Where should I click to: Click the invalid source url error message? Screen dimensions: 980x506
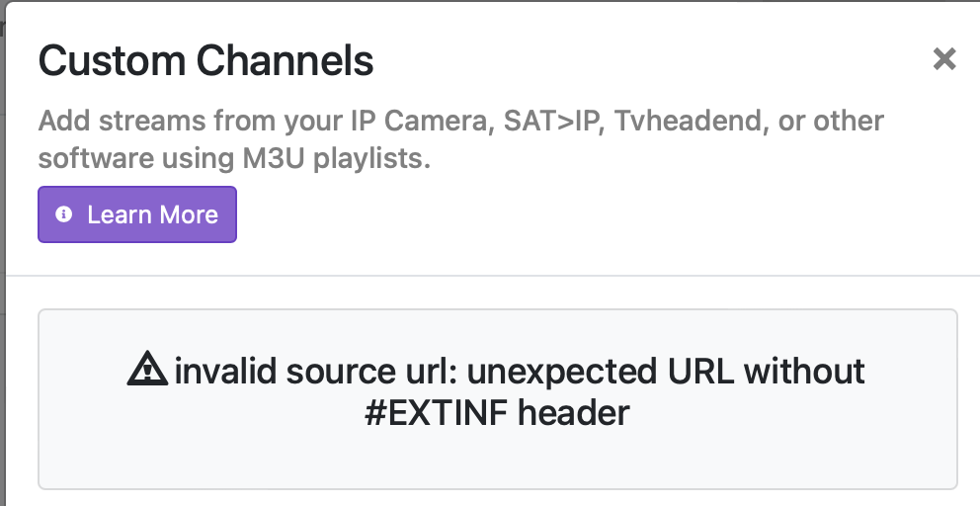click(x=498, y=391)
